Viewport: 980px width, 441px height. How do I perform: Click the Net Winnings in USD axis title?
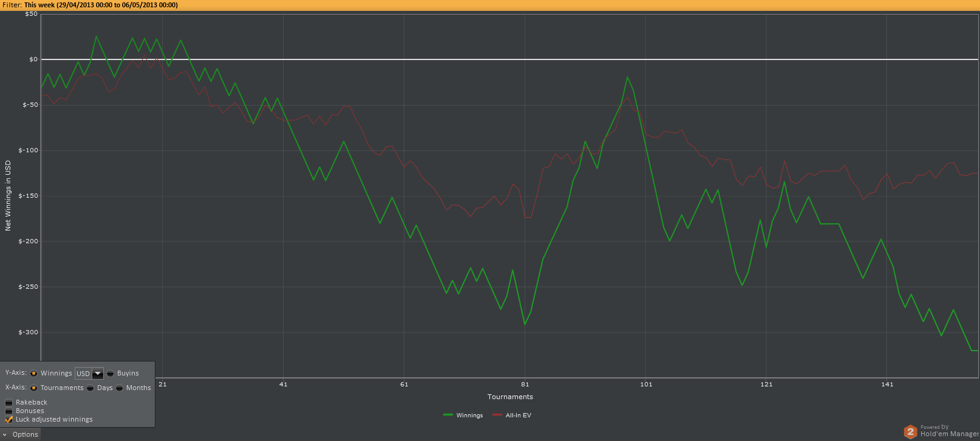coord(8,195)
